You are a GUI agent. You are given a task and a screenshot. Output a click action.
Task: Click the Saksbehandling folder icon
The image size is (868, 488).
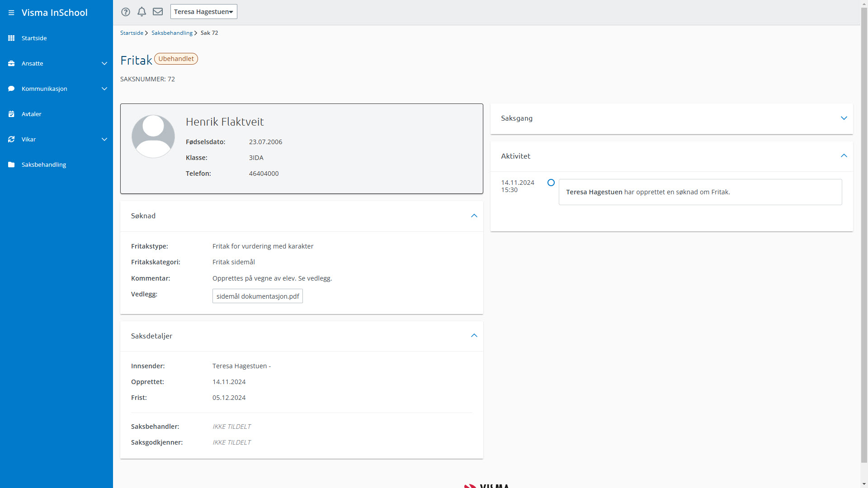tap(11, 164)
